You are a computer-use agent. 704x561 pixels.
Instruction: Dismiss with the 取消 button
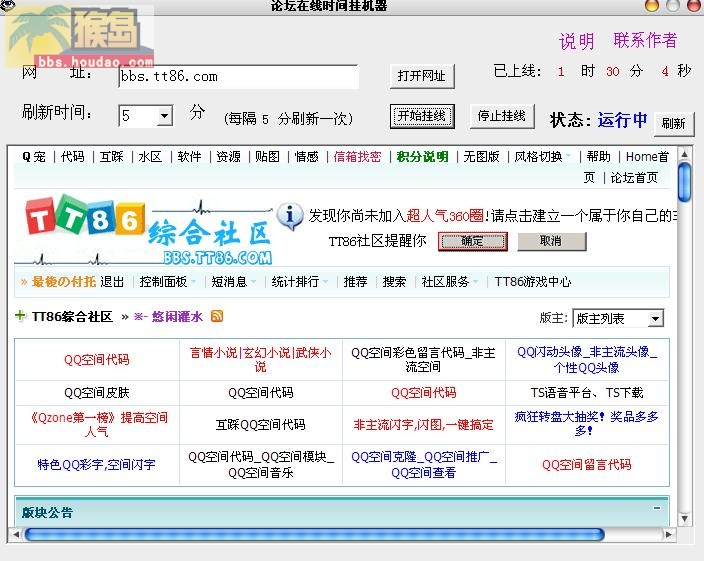tap(551, 241)
